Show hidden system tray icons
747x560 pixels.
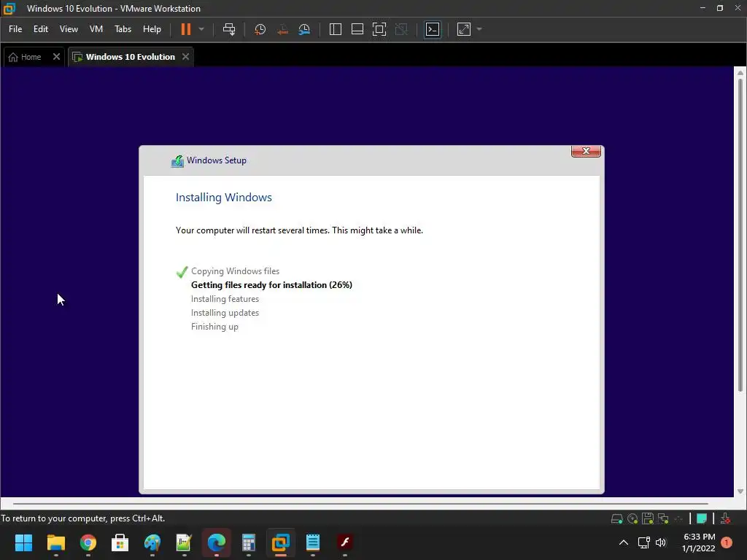623,542
